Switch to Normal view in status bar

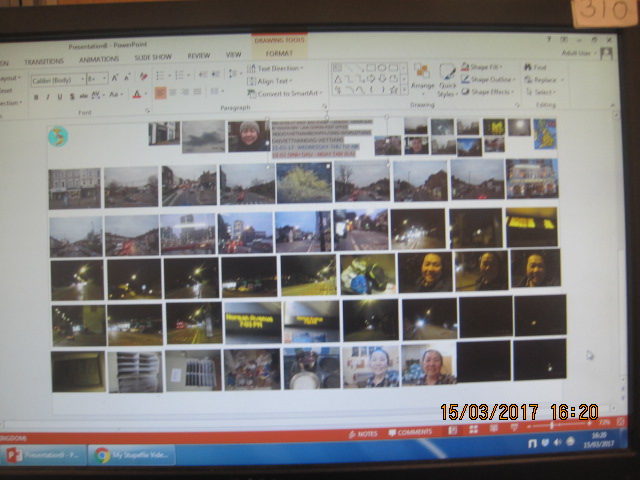click(453, 430)
